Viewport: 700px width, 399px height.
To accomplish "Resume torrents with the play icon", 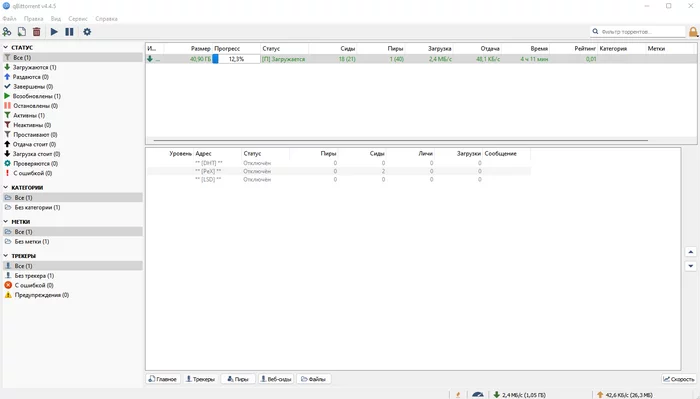I will pyautogui.click(x=54, y=32).
